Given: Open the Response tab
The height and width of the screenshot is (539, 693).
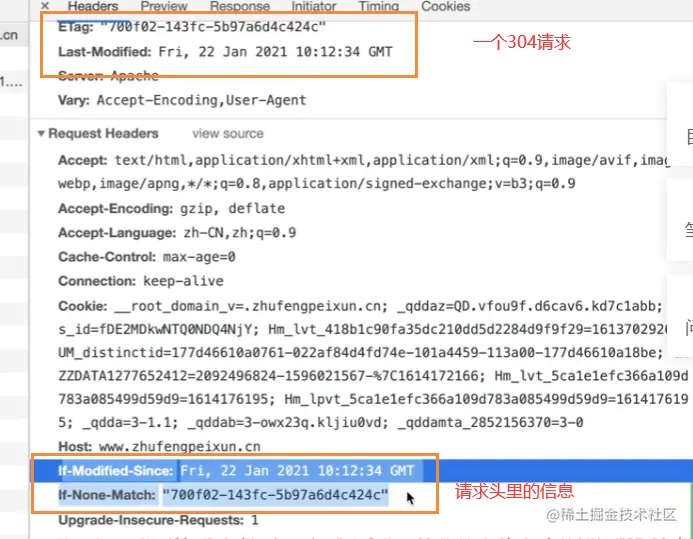Looking at the screenshot, I should coord(240,6).
